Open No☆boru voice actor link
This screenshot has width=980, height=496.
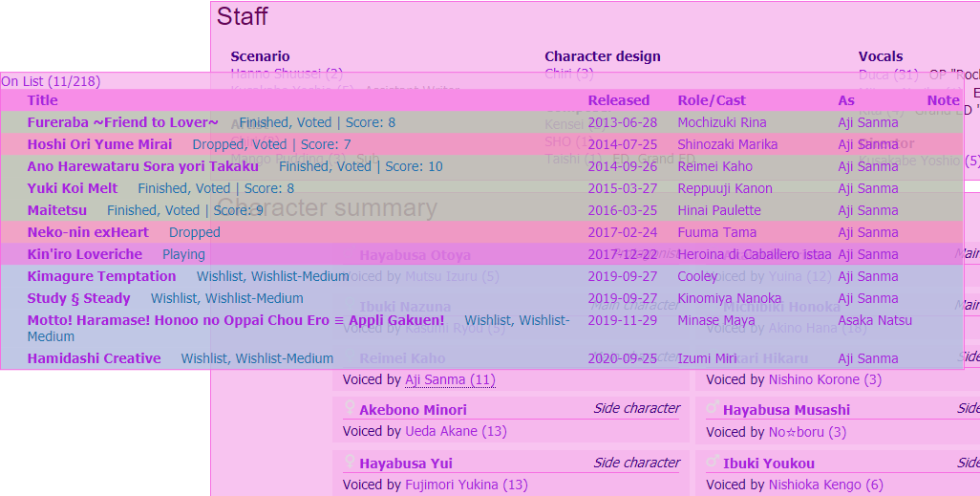(x=807, y=432)
